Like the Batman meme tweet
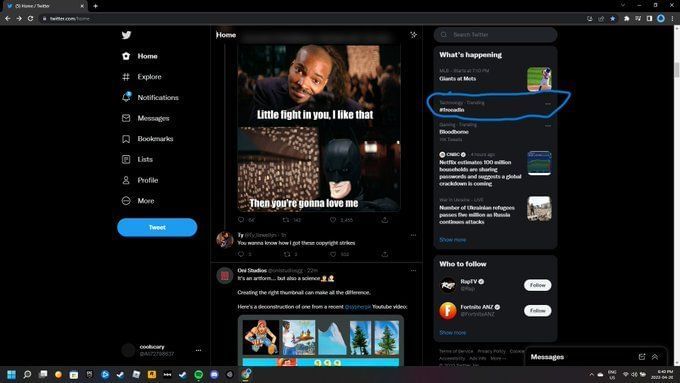This screenshot has height=383, width=680. coord(333,220)
